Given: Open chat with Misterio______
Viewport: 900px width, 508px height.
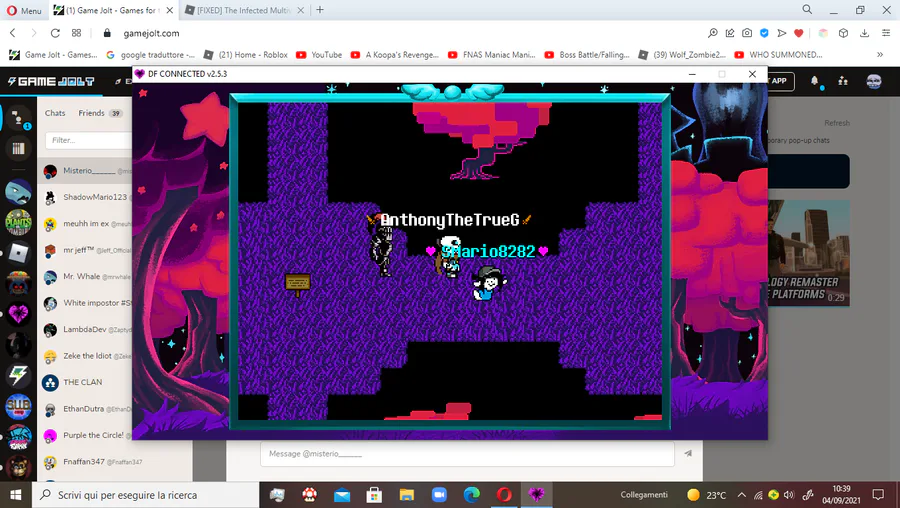Looking at the screenshot, I should click(85, 171).
